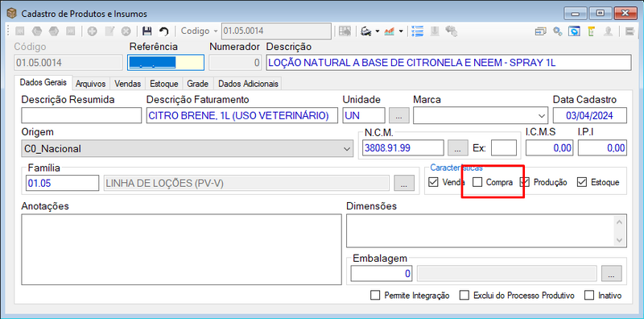Toggle the Estoque checkbox
Image resolution: width=644 pixels, height=319 pixels.
coord(581,182)
